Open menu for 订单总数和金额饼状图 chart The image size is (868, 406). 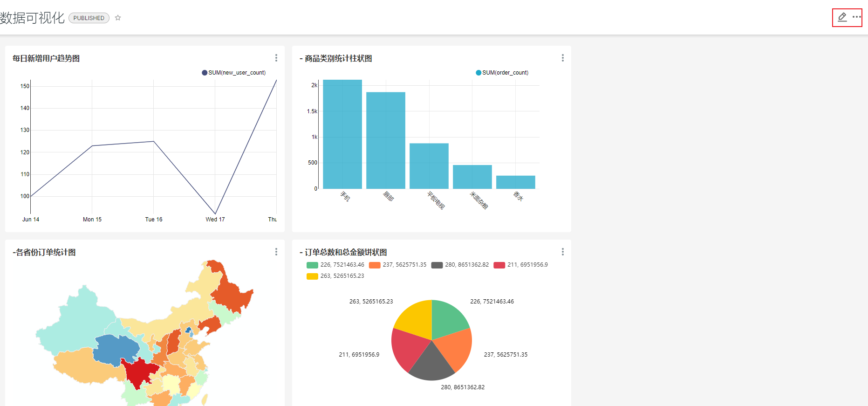pos(563,252)
